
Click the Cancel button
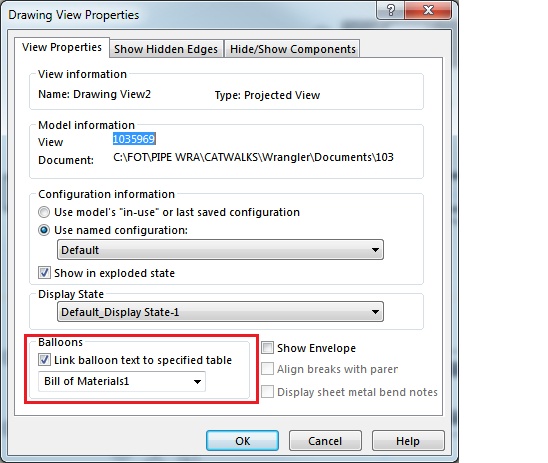coord(325,441)
